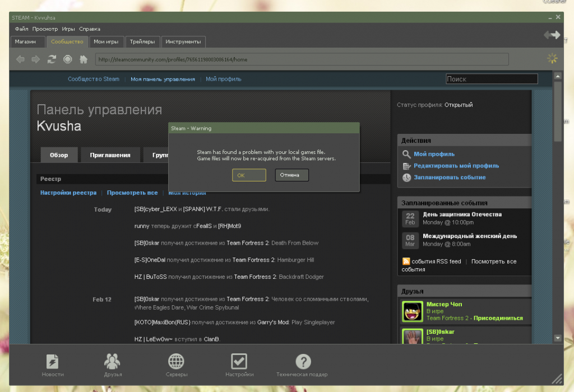Switch to the Сообщество tab
The image size is (574, 392).
coord(67,41)
